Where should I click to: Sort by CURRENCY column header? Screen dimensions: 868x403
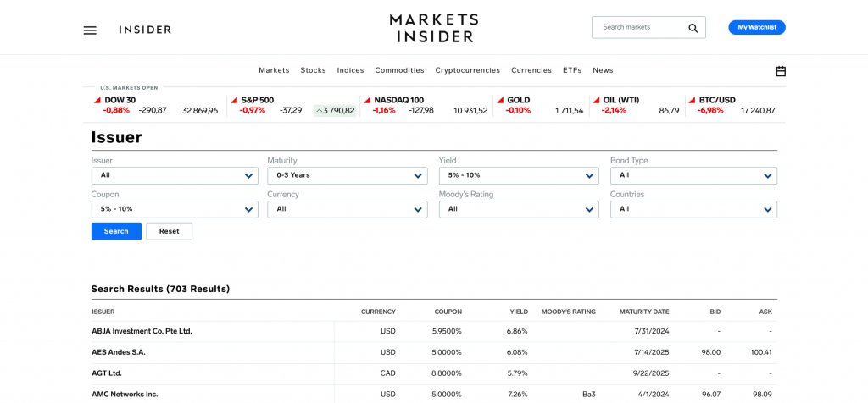(x=379, y=312)
